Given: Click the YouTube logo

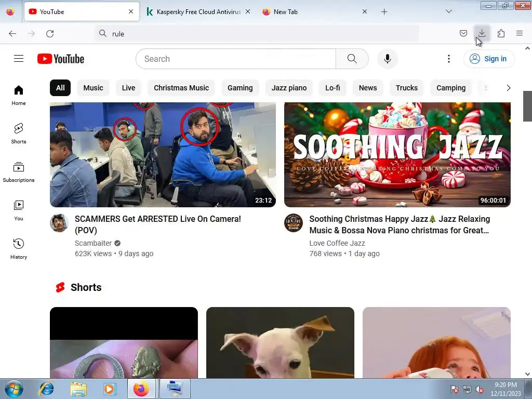Looking at the screenshot, I should pos(61,59).
